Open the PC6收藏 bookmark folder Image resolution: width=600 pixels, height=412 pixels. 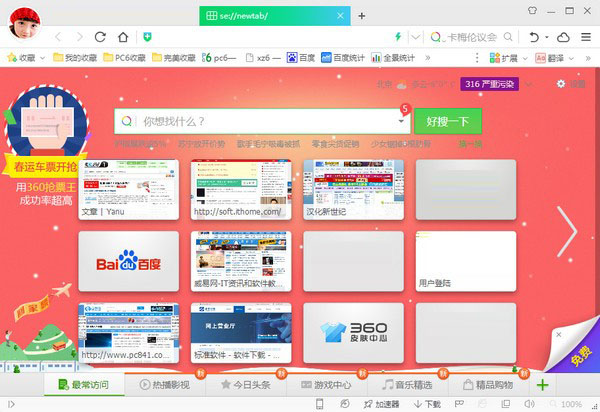125,58
